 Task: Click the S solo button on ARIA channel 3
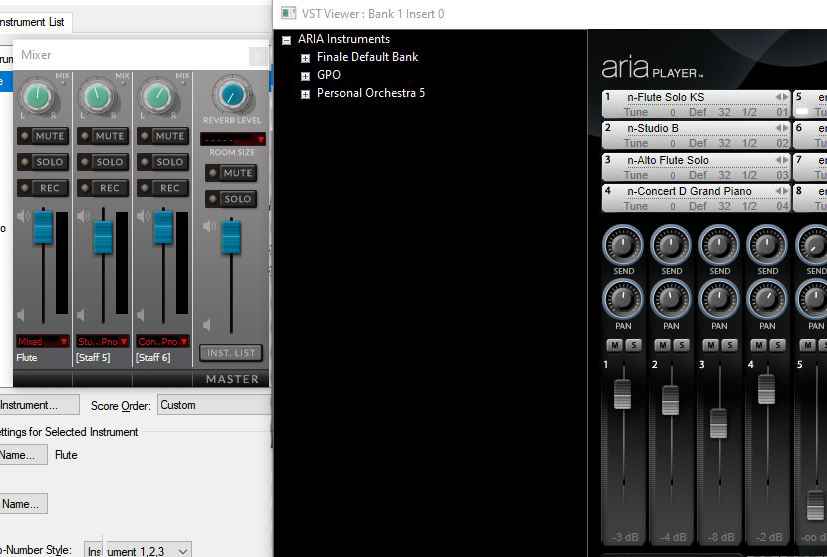(x=729, y=345)
